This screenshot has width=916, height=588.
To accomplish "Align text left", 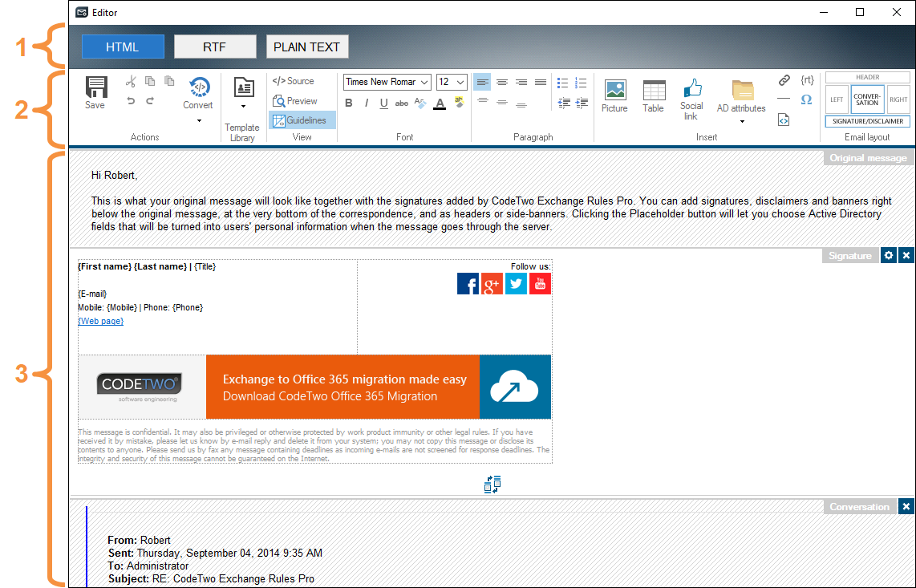I will pyautogui.click(x=483, y=83).
